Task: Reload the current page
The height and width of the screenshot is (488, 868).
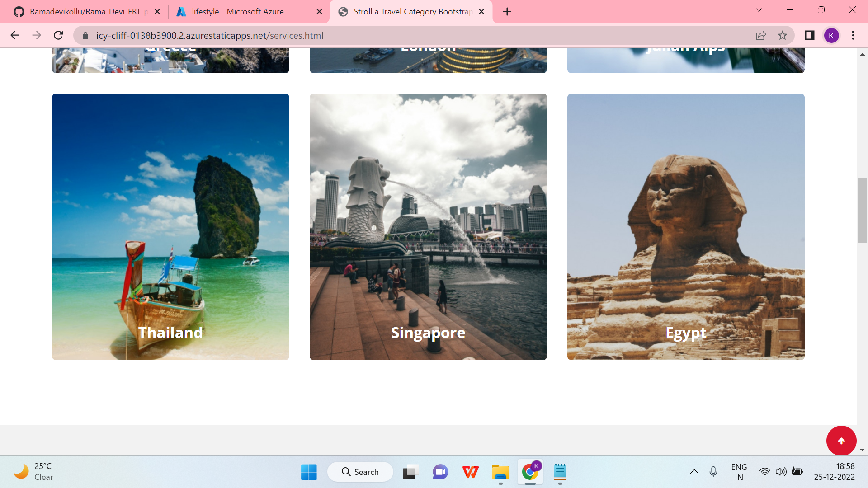Action: pyautogui.click(x=58, y=35)
